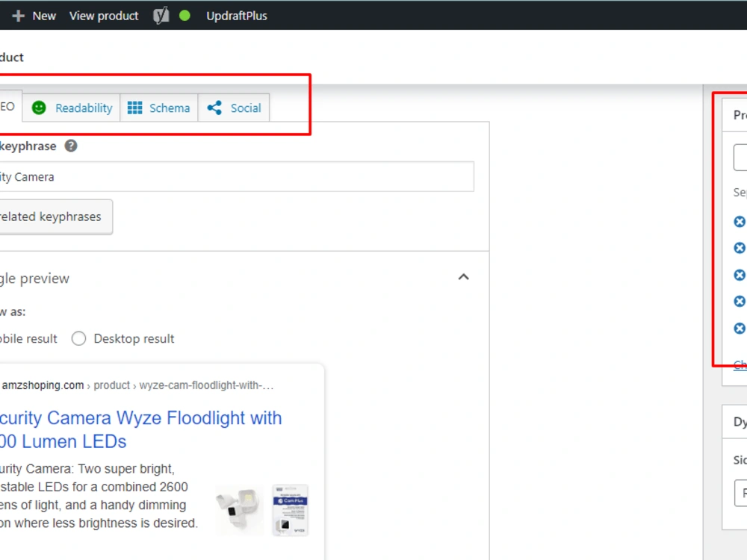The height and width of the screenshot is (560, 747).
Task: Click the Social share icon
Action: [x=214, y=108]
